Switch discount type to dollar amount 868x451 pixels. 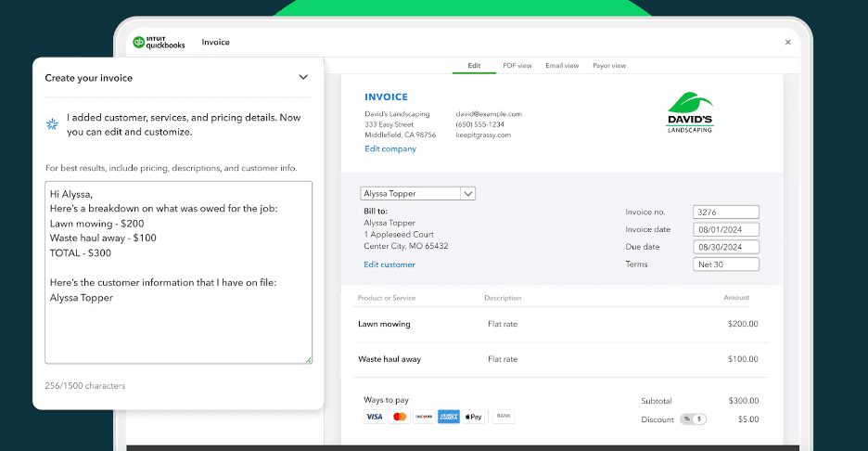pos(698,419)
